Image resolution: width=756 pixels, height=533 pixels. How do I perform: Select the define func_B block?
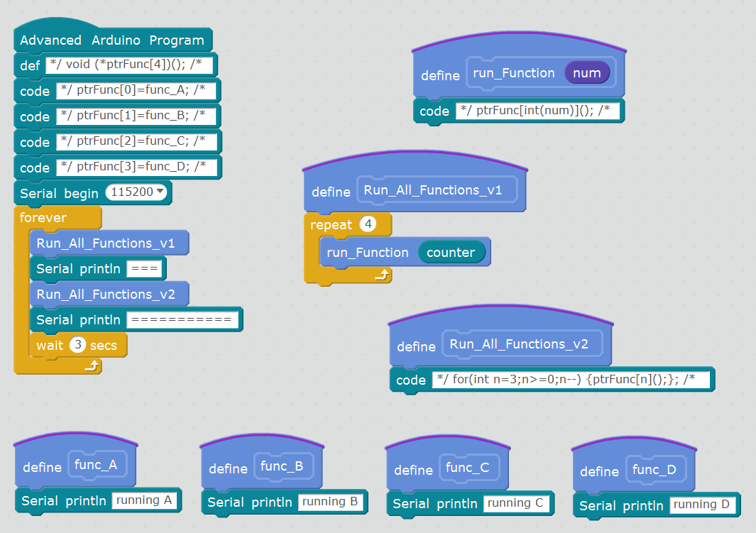pyautogui.click(x=227, y=468)
